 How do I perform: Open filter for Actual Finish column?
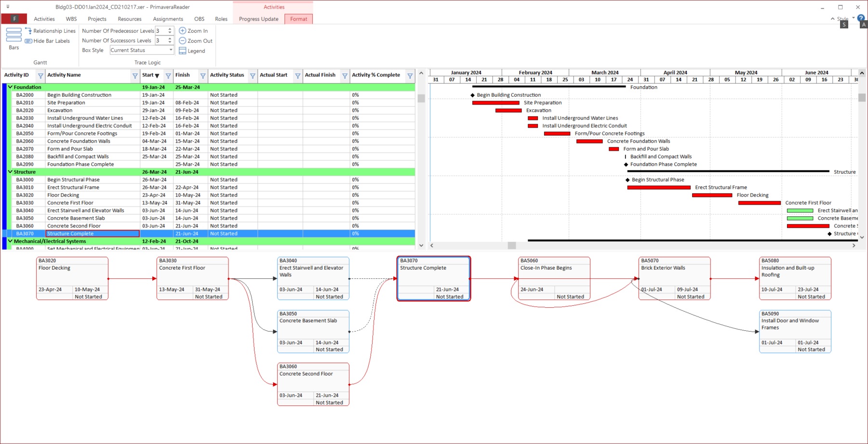click(345, 76)
